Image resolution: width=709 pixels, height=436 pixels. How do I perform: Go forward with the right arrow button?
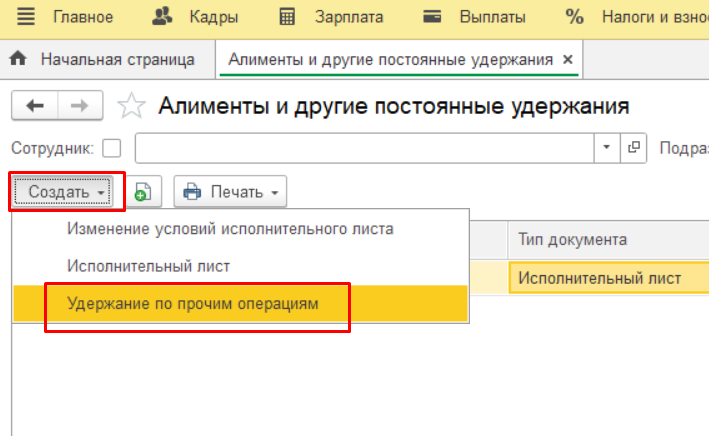pos(81,106)
